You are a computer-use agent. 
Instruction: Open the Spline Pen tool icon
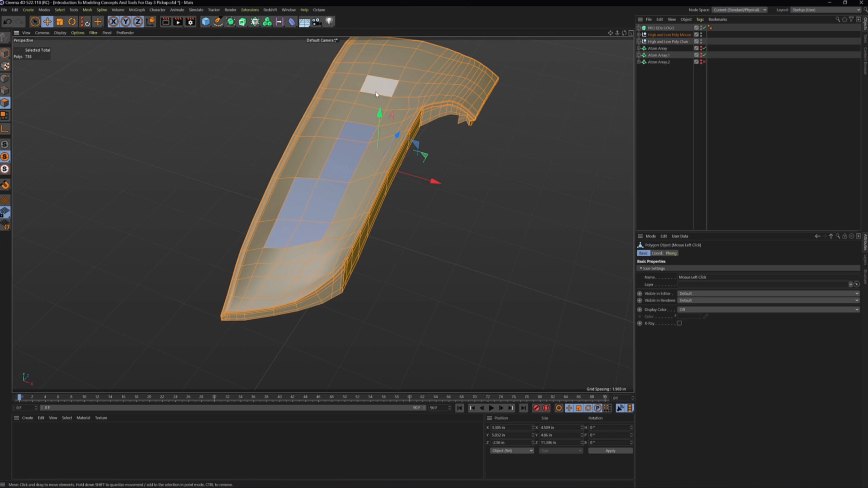click(218, 22)
